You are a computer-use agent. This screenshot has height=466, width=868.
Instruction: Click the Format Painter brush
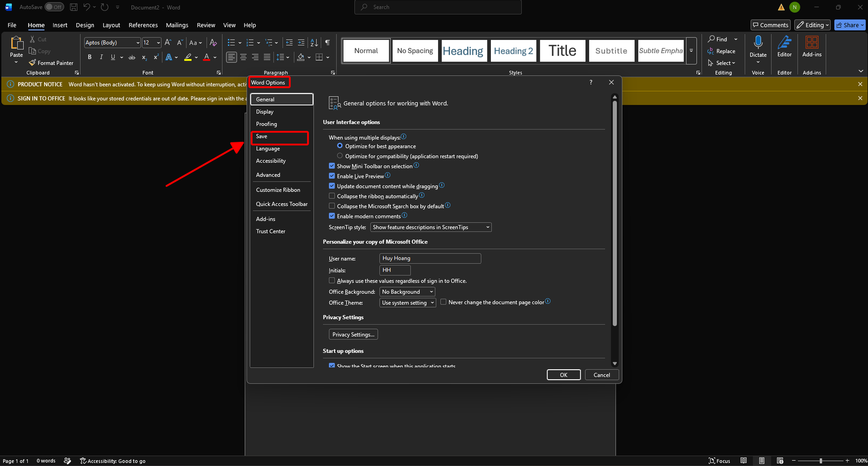pos(33,63)
